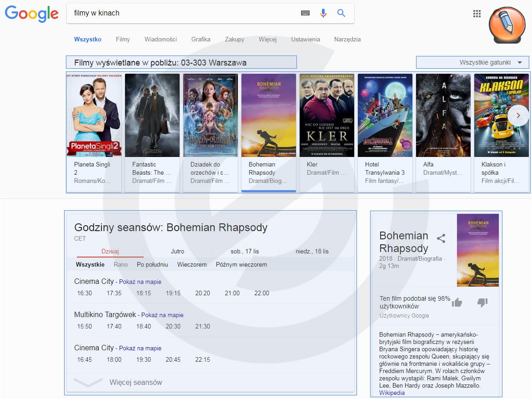This screenshot has width=532, height=399.
Task: Show showtimes for sob., 17 lis
Action: (x=245, y=251)
